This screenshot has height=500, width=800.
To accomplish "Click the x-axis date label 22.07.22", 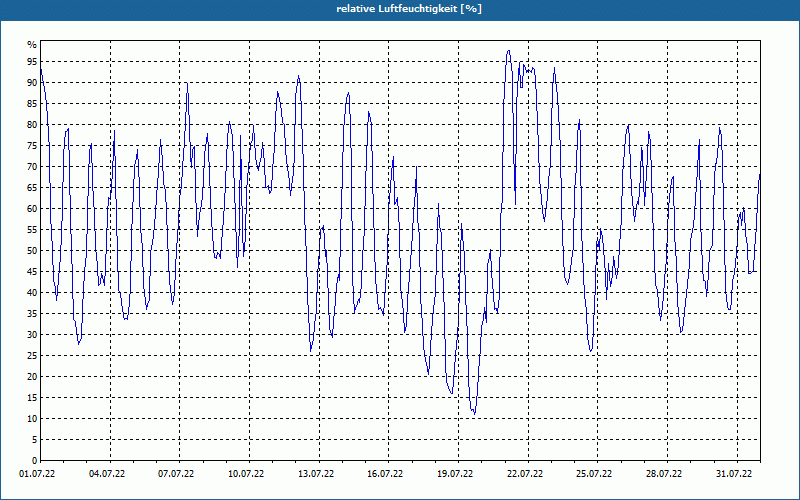I will point(525,474).
